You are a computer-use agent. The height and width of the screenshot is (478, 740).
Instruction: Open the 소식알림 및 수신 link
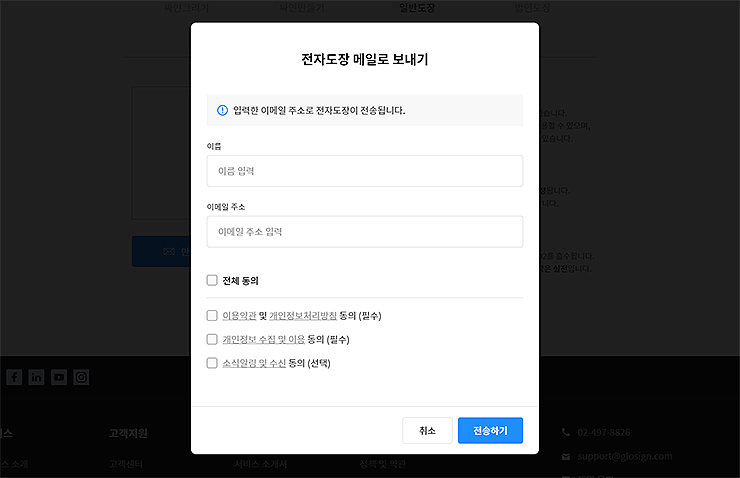[254, 363]
